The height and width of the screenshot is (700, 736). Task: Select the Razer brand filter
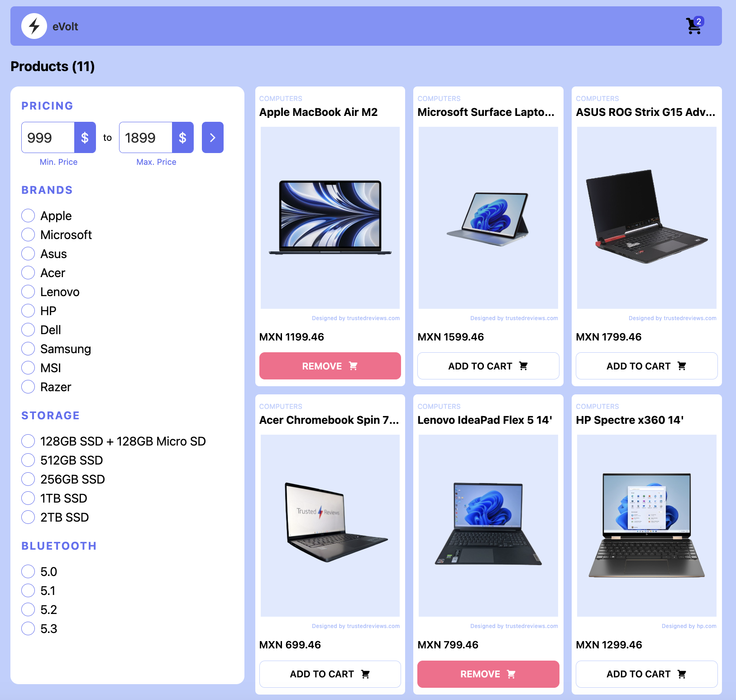point(28,387)
